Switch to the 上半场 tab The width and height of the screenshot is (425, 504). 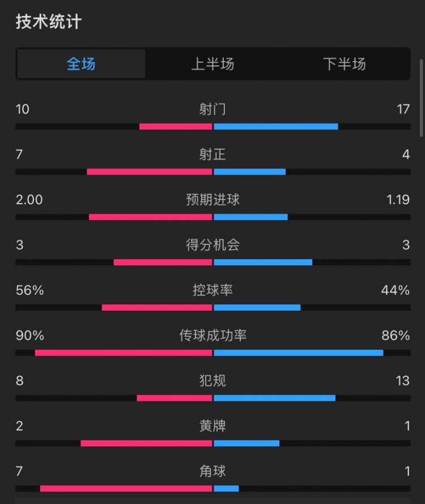212,64
